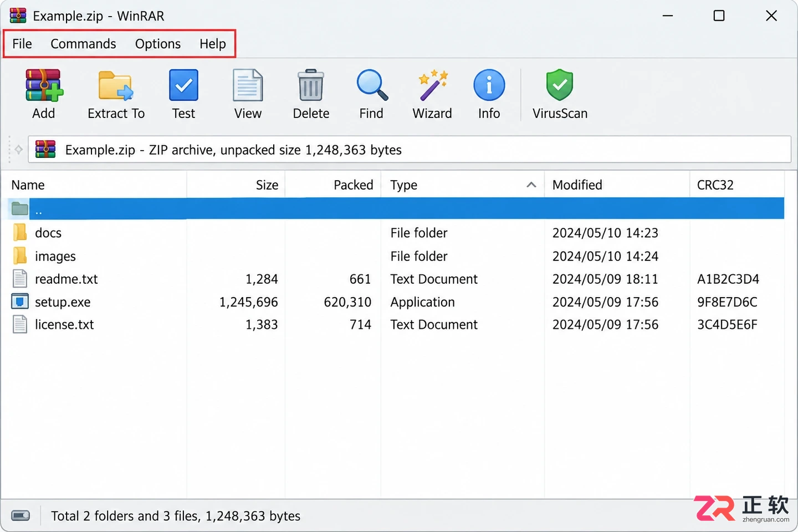This screenshot has height=532, width=798.
Task: Click the WinRAR icon in title bar
Action: [x=18, y=16]
